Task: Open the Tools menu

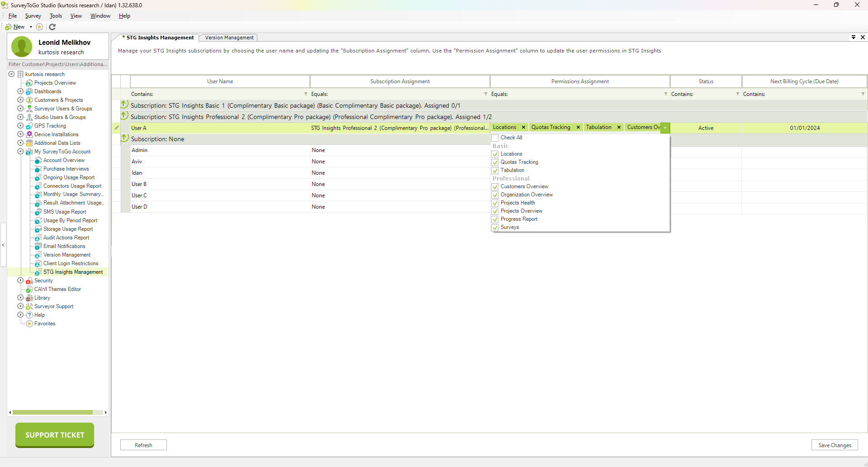Action: pos(56,16)
